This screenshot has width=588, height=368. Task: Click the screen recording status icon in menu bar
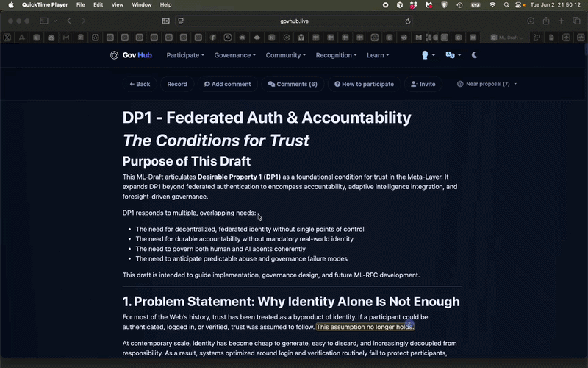click(x=385, y=5)
